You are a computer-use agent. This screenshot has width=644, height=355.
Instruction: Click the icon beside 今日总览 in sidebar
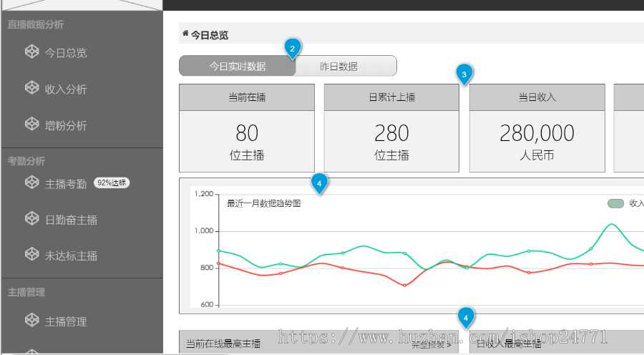click(31, 52)
